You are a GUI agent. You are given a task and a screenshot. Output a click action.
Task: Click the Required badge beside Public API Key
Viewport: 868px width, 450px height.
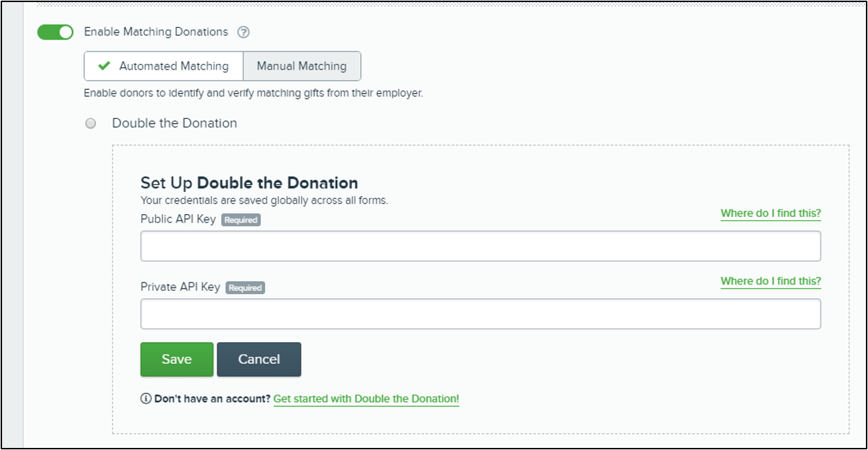(x=241, y=220)
